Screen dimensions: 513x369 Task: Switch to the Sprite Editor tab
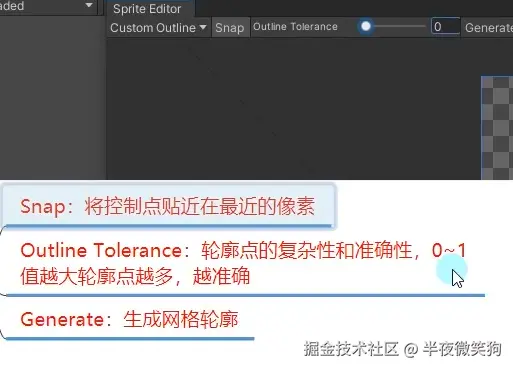[147, 9]
